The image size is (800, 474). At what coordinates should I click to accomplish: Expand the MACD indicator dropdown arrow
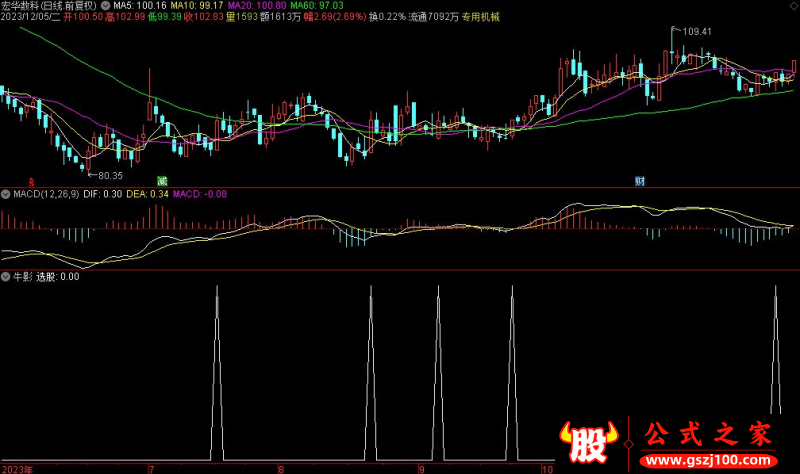(6, 194)
